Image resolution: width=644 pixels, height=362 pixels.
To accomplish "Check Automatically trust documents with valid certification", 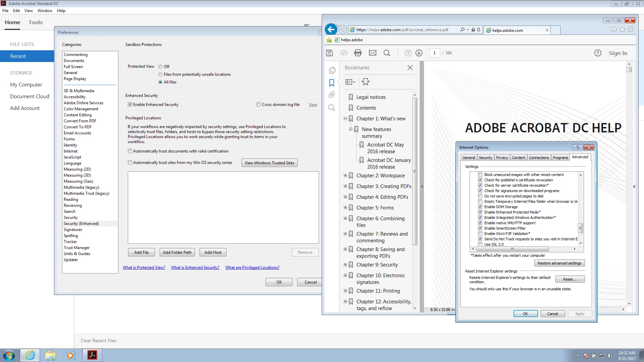I will tap(130, 151).
